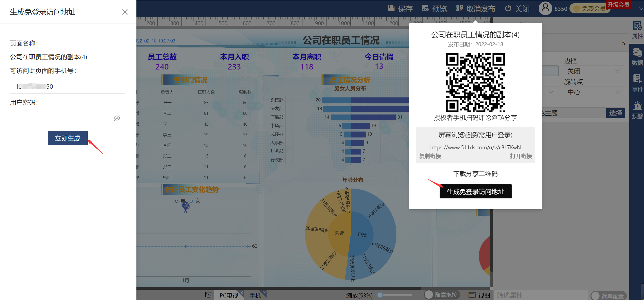
Task: Open 预览 preview from toolbar
Action: coord(435,9)
